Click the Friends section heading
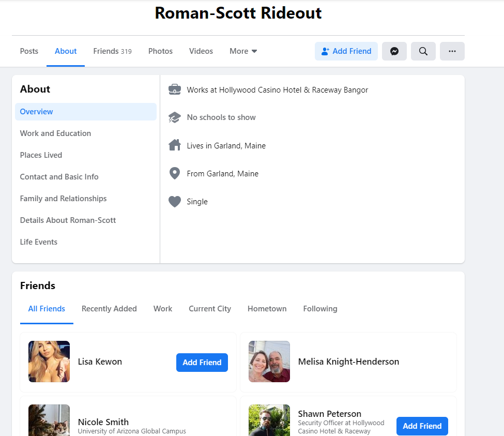Viewport: 504px width, 436px height. tap(38, 285)
